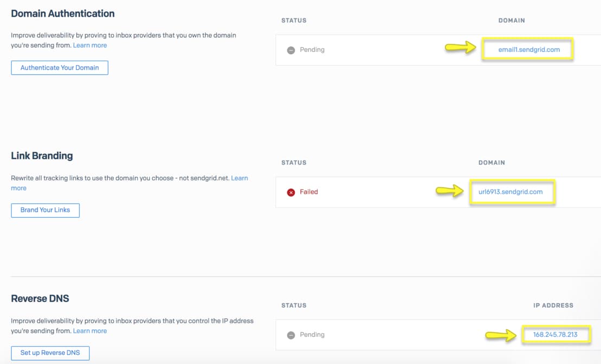Click the Authenticate Your Domain button
The height and width of the screenshot is (364, 601).
(59, 67)
